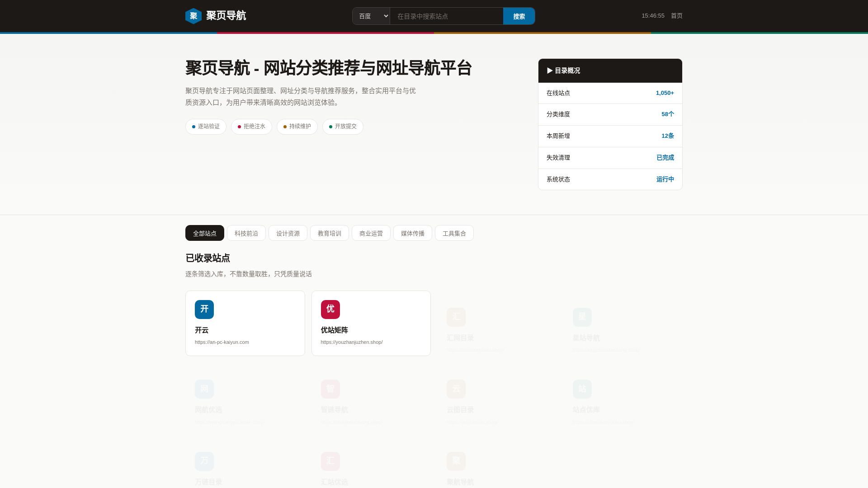Click the https://an-pc-kaiyun.com URL

pos(222,342)
